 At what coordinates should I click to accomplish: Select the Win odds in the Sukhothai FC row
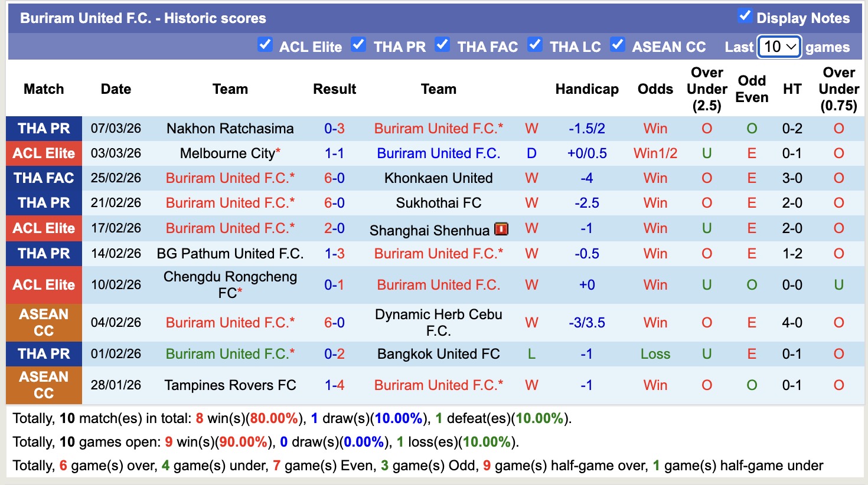[655, 202]
